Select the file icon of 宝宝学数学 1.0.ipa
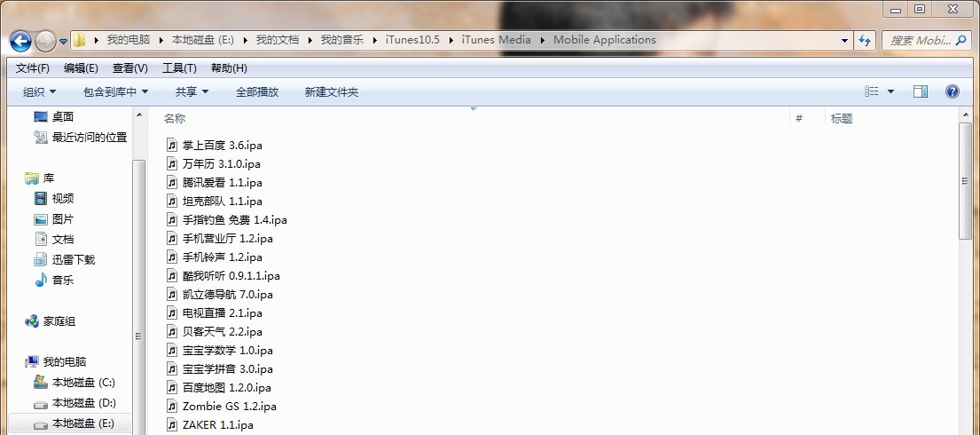Viewport: 980px width, 435px height. [172, 350]
